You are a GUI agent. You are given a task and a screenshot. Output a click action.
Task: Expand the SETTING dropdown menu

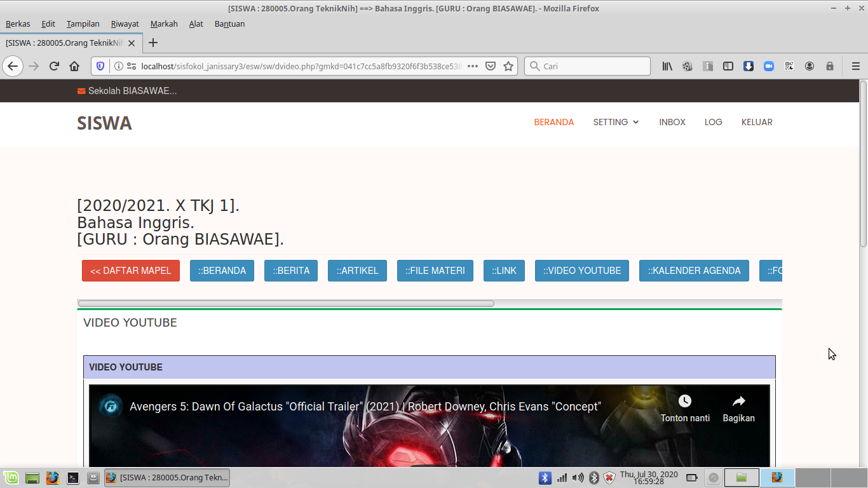click(616, 122)
